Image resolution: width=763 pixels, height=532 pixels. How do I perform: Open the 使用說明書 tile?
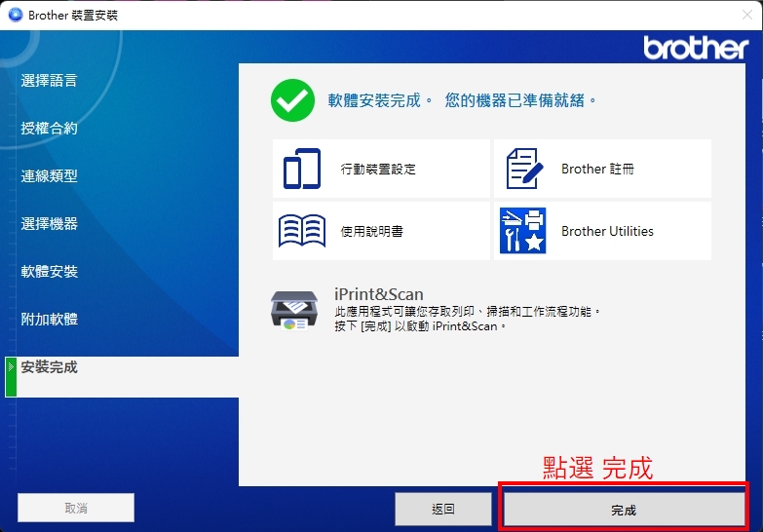[x=381, y=231]
